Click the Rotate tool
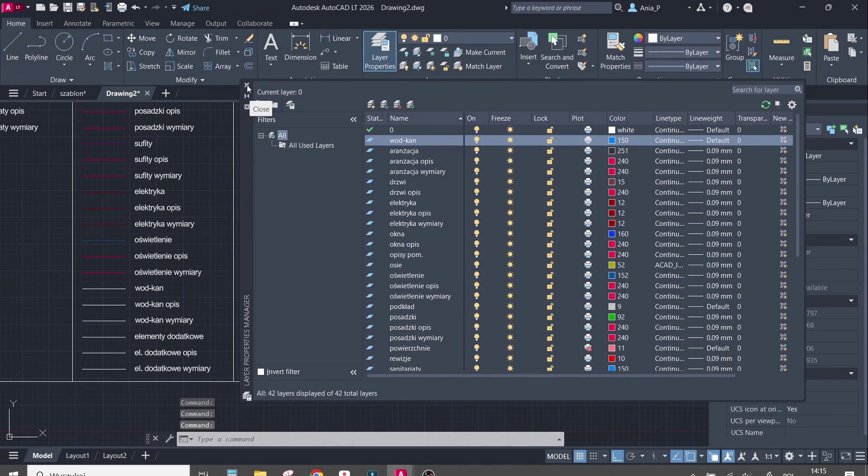The width and height of the screenshot is (868, 476). [181, 38]
